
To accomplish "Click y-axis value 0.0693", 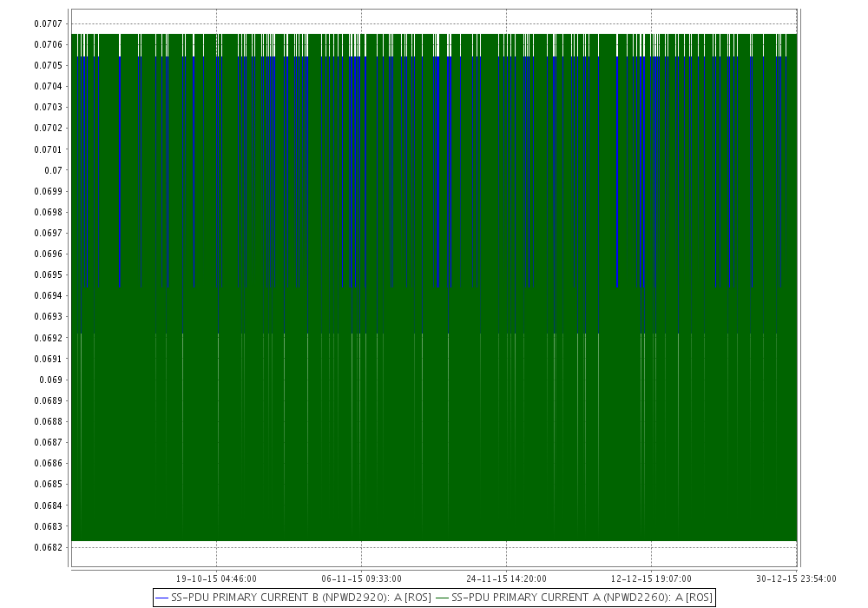I will tap(48, 317).
